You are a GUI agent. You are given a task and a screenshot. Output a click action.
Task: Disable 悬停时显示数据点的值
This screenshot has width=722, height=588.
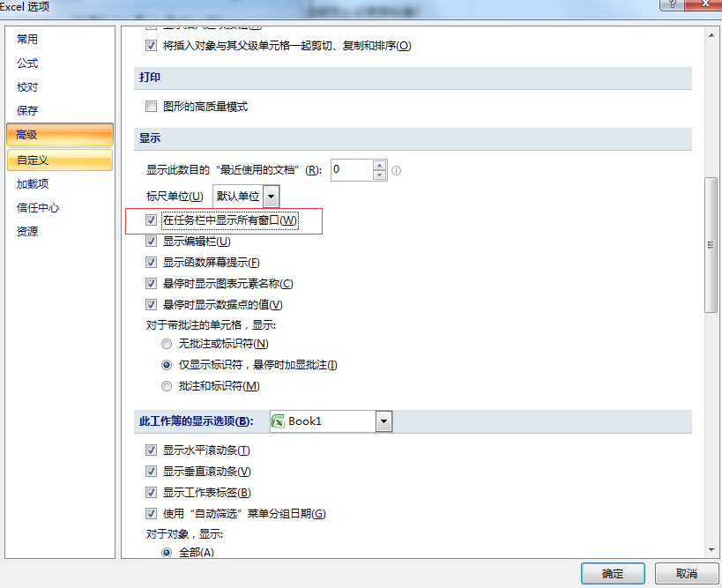[152, 305]
